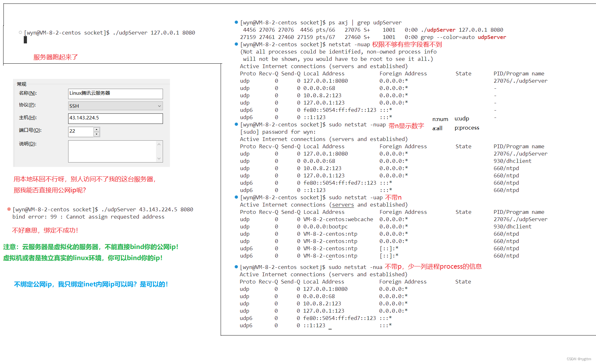
Task: Click the 端口号(O) field showing 22
Action: click(81, 131)
